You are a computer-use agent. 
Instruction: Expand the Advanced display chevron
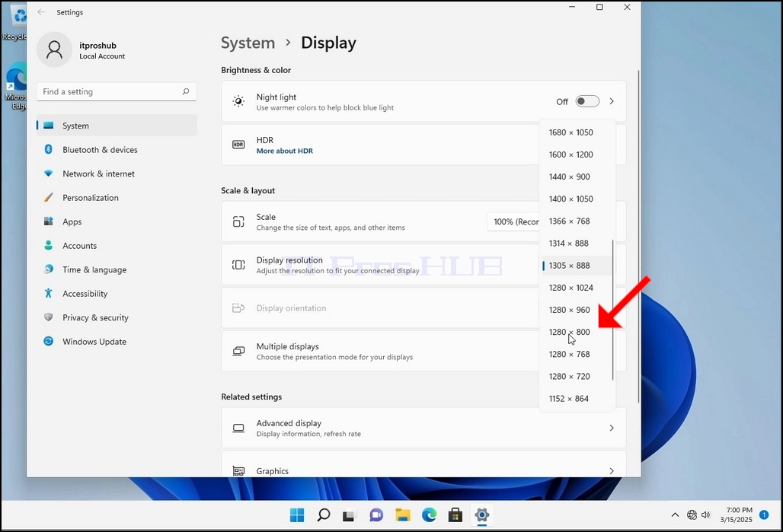(x=612, y=428)
